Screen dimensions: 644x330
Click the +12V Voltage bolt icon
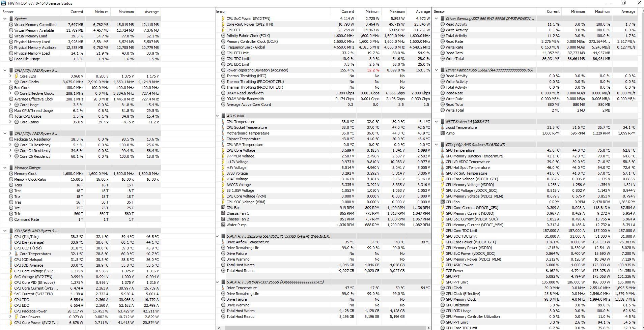223,162
